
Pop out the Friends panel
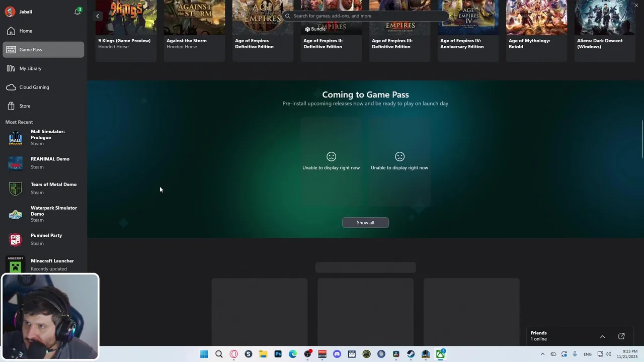621,336
